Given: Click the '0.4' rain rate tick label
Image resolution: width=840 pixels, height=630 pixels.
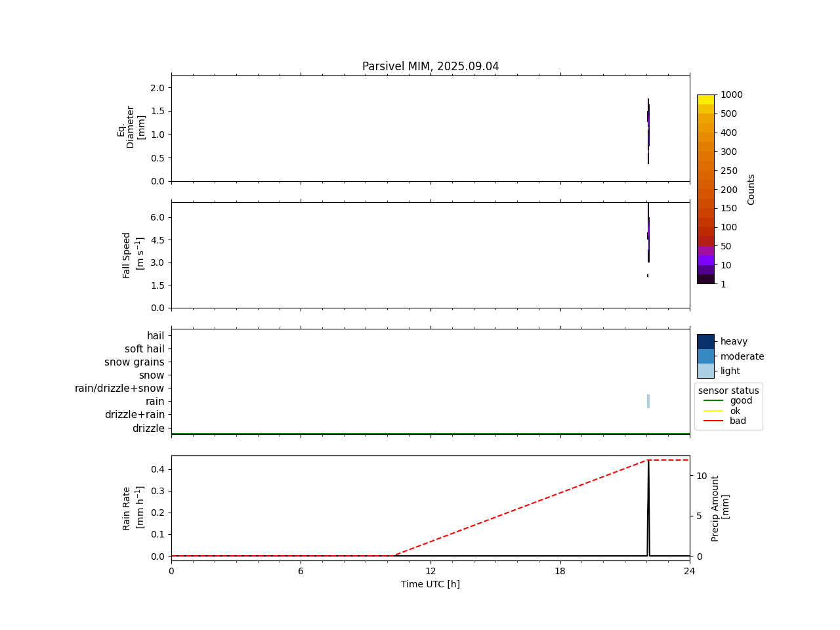Looking at the screenshot, I should point(157,469).
